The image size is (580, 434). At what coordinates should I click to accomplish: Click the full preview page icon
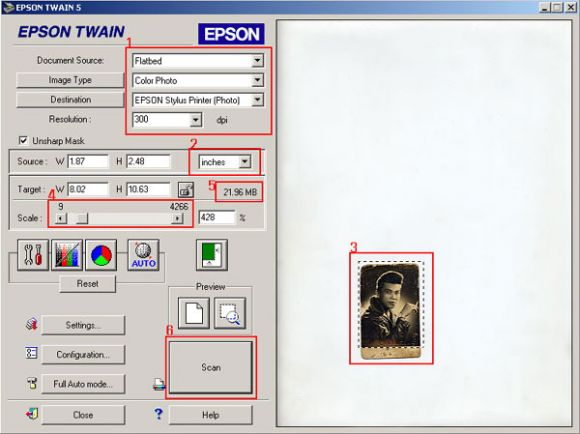click(x=194, y=313)
